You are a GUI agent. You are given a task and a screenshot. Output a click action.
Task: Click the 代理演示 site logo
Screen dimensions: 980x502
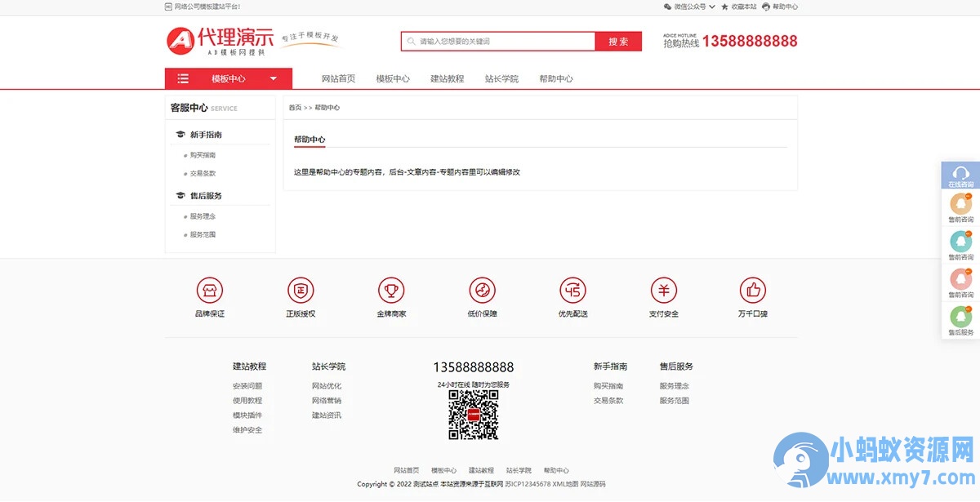pyautogui.click(x=220, y=40)
